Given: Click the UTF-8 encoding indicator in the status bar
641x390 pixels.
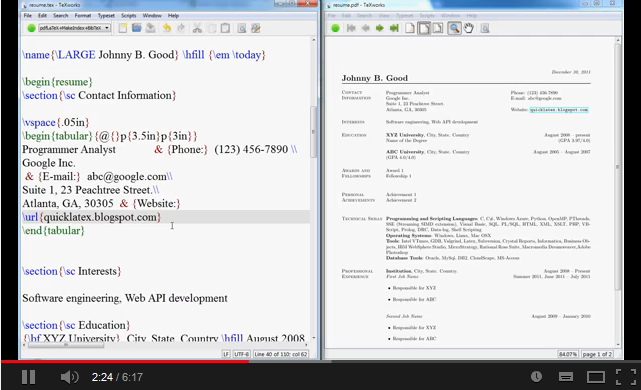Looking at the screenshot, I should [242, 354].
